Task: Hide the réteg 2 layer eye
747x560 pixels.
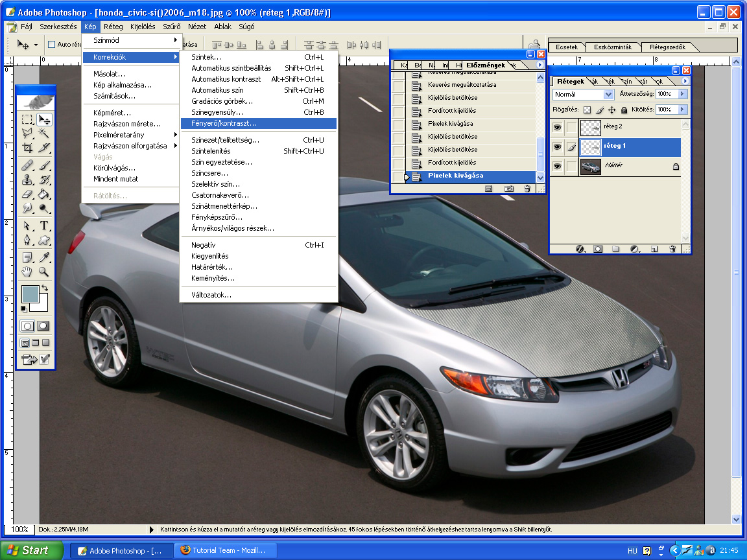Action: [556, 128]
